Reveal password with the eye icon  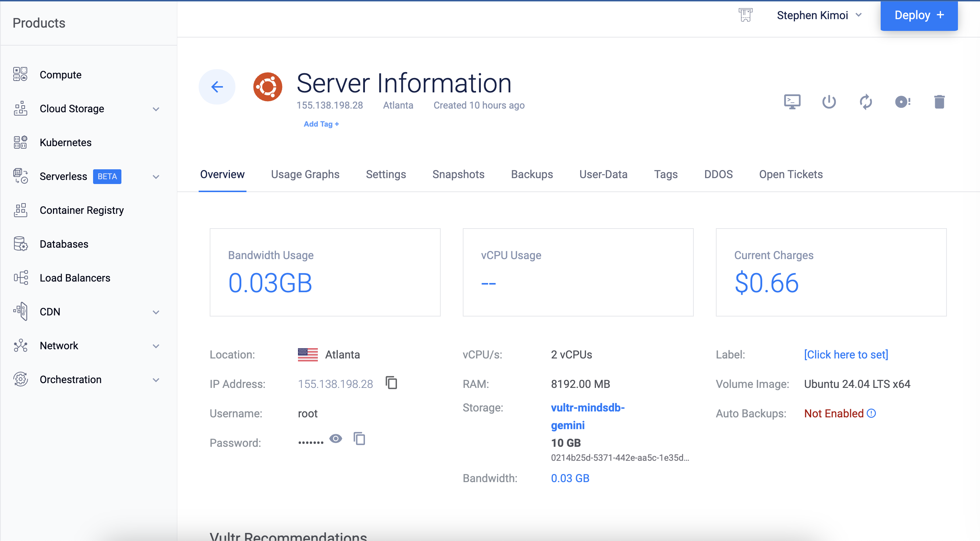pyautogui.click(x=335, y=439)
